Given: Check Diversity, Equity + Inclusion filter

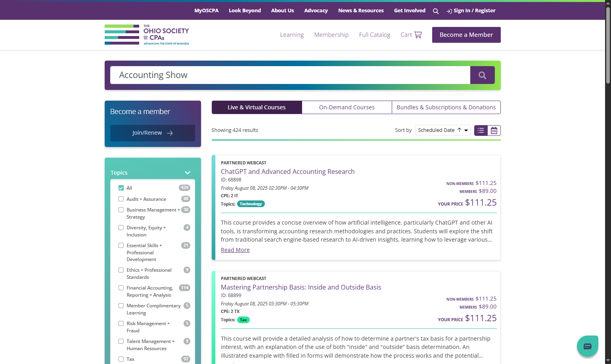Looking at the screenshot, I should [121, 227].
